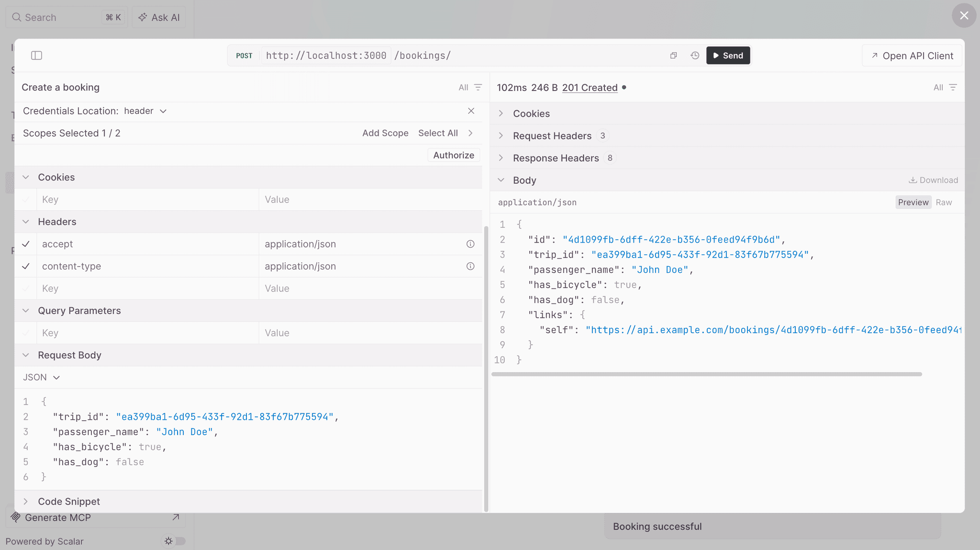The image size is (980, 550).
Task: Send the request
Action: coord(728,56)
